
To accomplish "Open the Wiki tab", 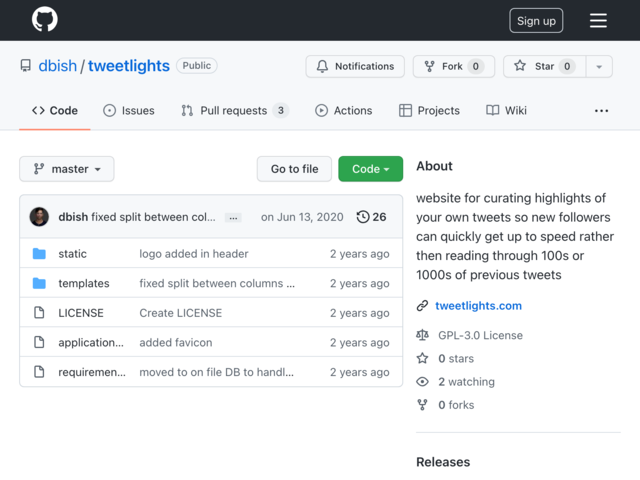I will (x=506, y=111).
